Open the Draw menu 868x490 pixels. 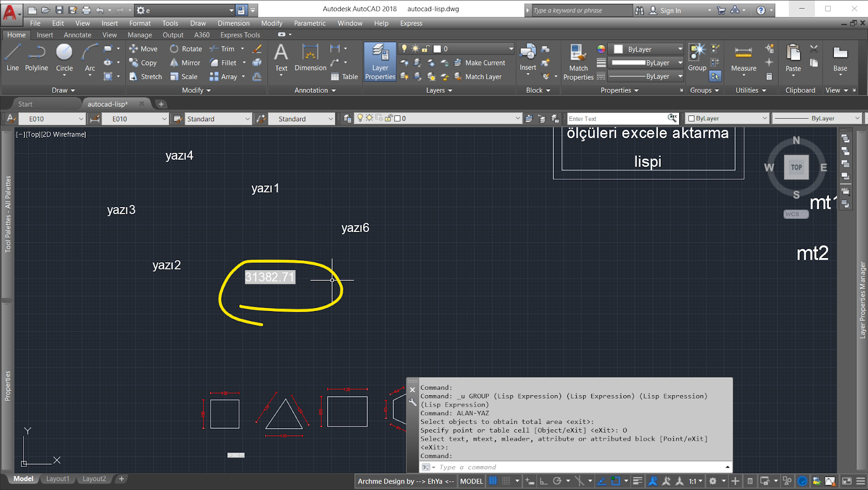[x=198, y=23]
